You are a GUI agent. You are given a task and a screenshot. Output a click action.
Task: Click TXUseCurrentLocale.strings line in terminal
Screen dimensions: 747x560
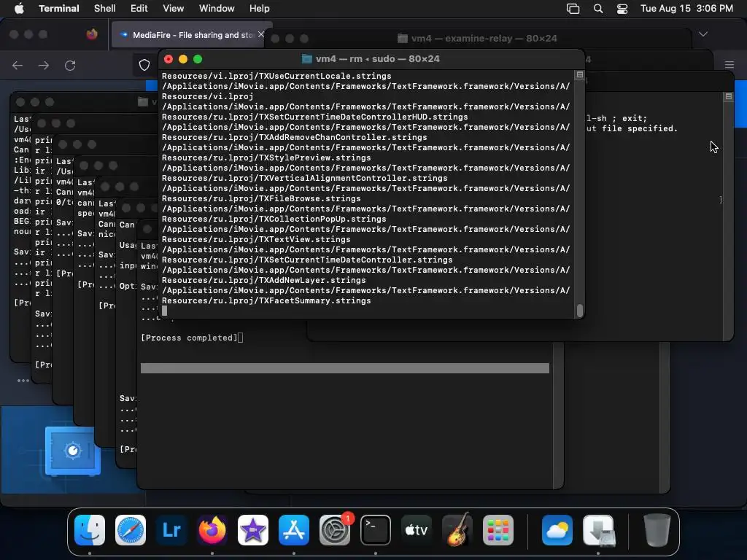276,76
